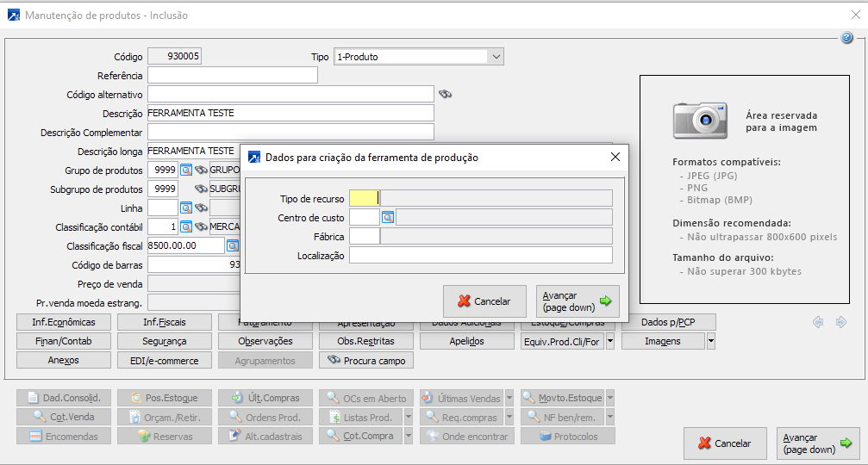The width and height of the screenshot is (868, 465).
Task: Click the Protocolos button
Action: click(567, 436)
